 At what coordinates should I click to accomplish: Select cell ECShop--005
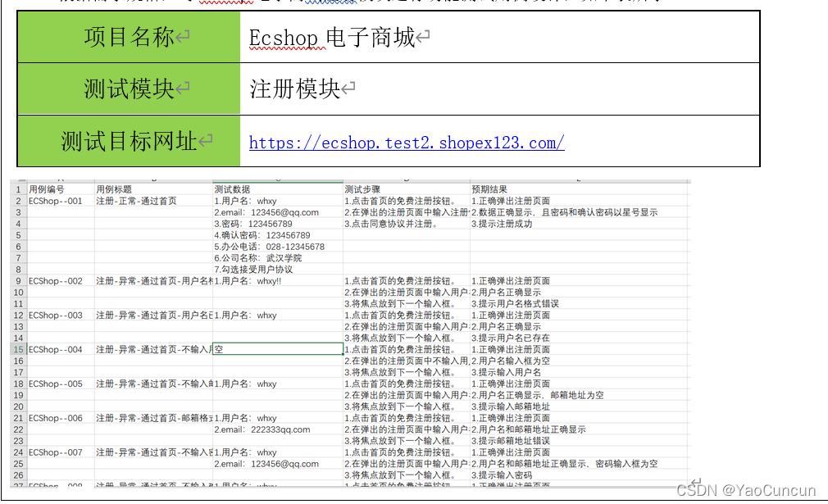61,384
